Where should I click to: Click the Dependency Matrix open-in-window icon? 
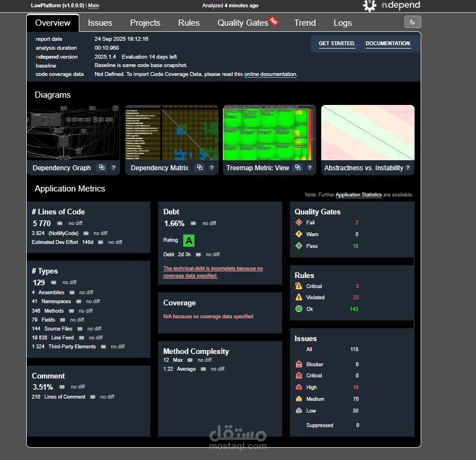(200, 167)
